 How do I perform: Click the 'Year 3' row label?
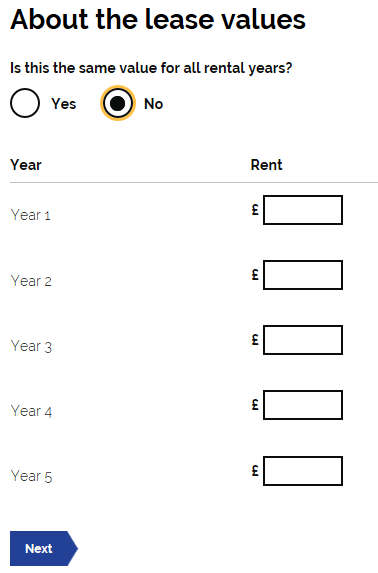[x=31, y=346]
